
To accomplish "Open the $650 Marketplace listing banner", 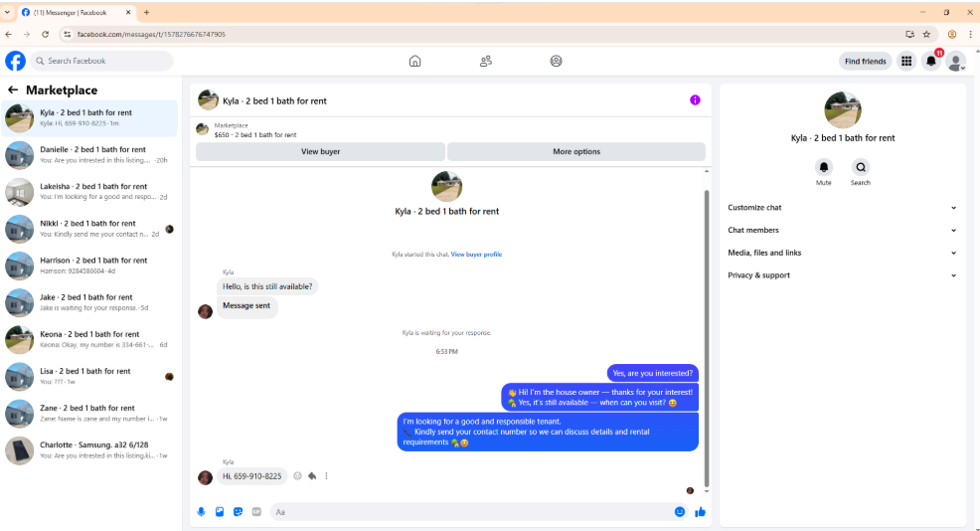I will tap(450, 130).
